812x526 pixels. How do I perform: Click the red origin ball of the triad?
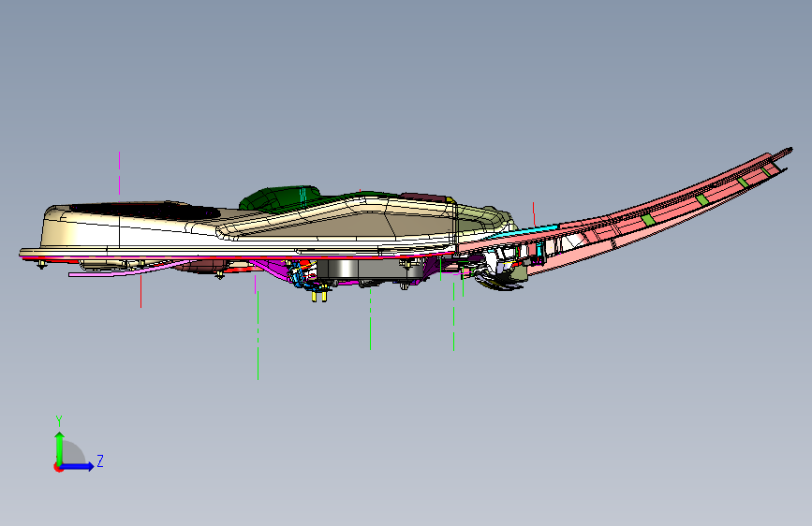tap(58, 467)
